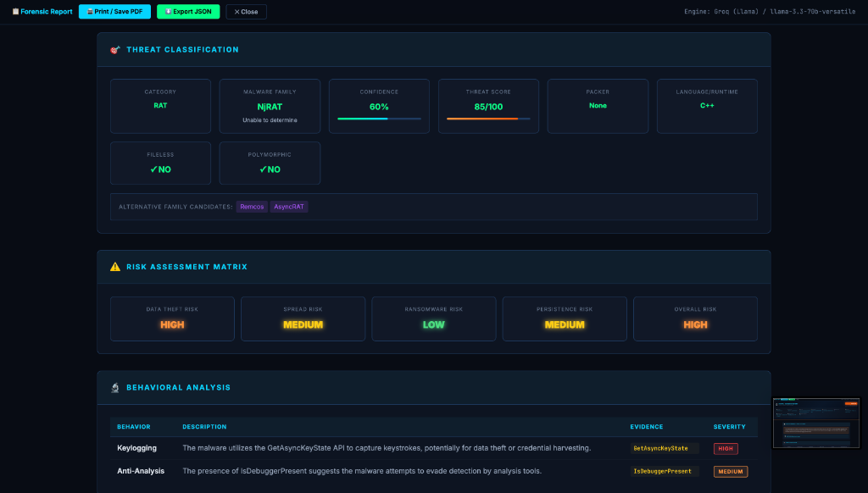
Task: Click the Persistence Risk MEDIUM card
Action: (565, 319)
